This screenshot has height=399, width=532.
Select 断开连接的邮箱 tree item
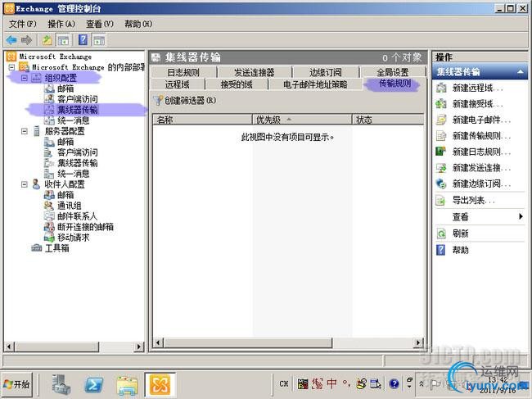(x=85, y=227)
